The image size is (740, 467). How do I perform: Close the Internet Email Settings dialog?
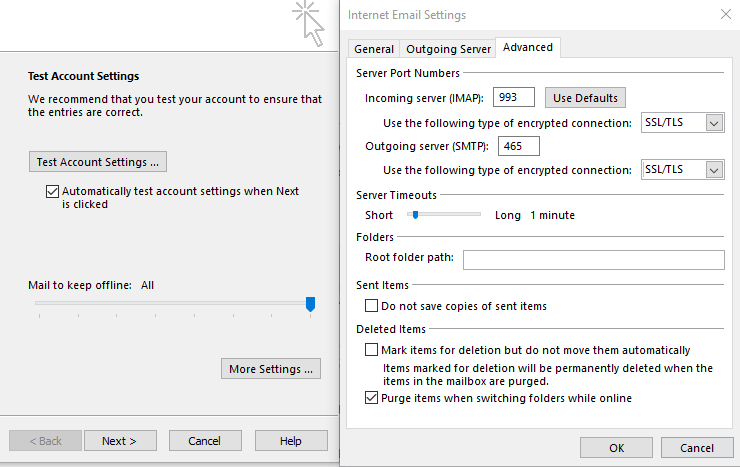tap(726, 14)
